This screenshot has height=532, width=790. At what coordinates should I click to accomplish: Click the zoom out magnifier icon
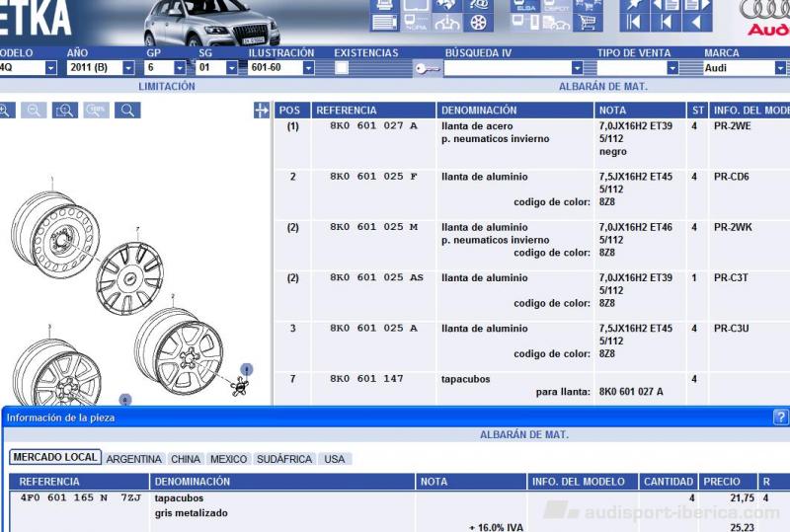tap(34, 111)
